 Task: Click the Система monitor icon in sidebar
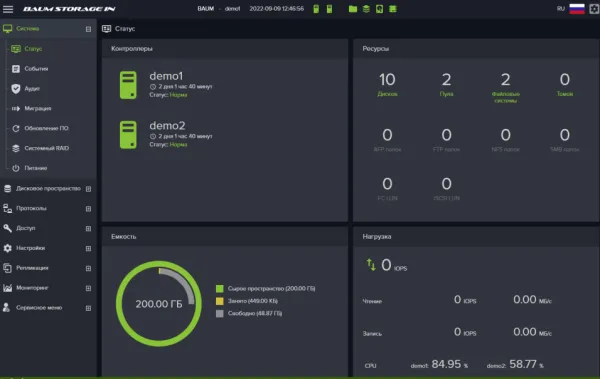[7, 29]
